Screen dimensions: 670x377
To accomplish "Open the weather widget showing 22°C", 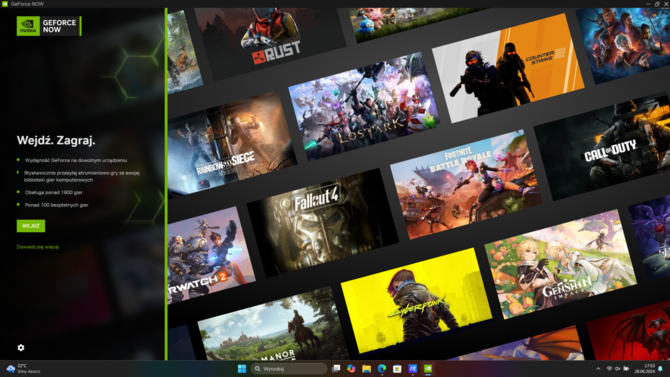I will [24, 368].
